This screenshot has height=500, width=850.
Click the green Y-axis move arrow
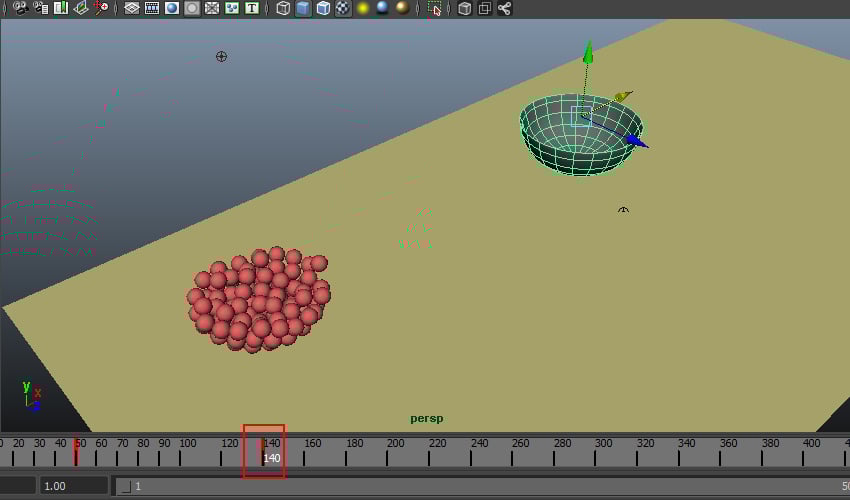click(588, 53)
